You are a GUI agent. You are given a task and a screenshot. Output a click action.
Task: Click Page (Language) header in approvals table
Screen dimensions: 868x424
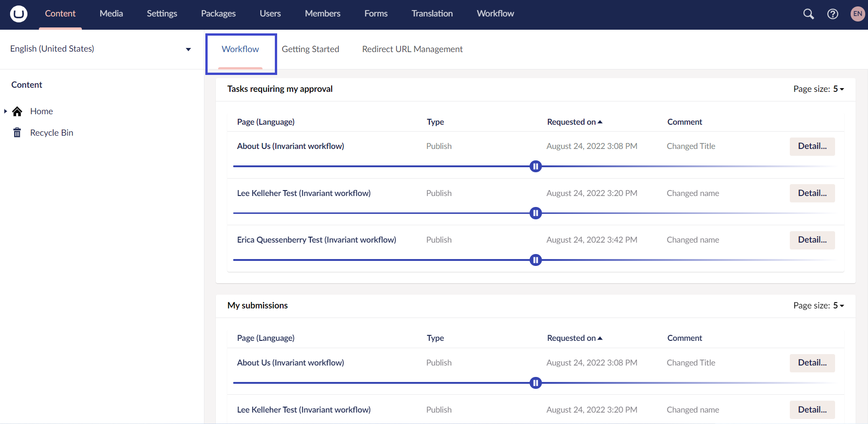click(266, 122)
